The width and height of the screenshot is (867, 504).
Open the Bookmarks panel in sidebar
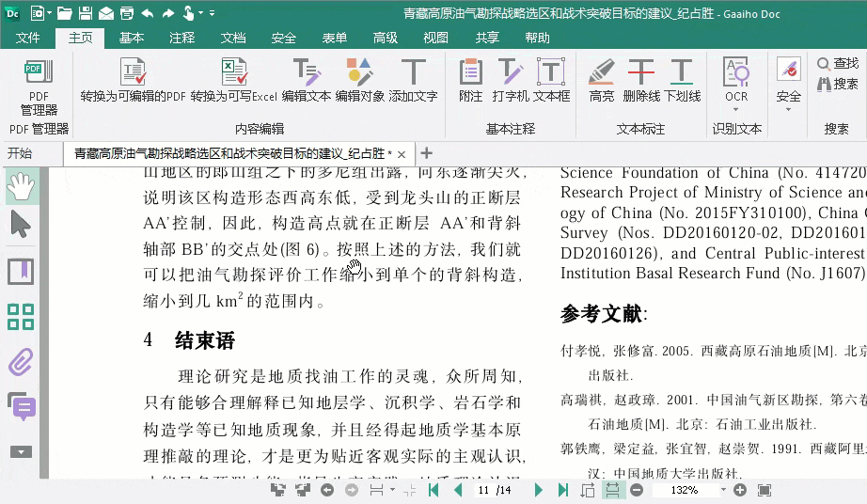point(21,272)
